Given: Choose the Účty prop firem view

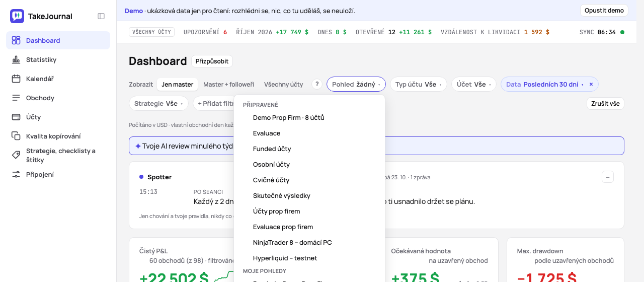Looking at the screenshot, I should tap(309, 211).
